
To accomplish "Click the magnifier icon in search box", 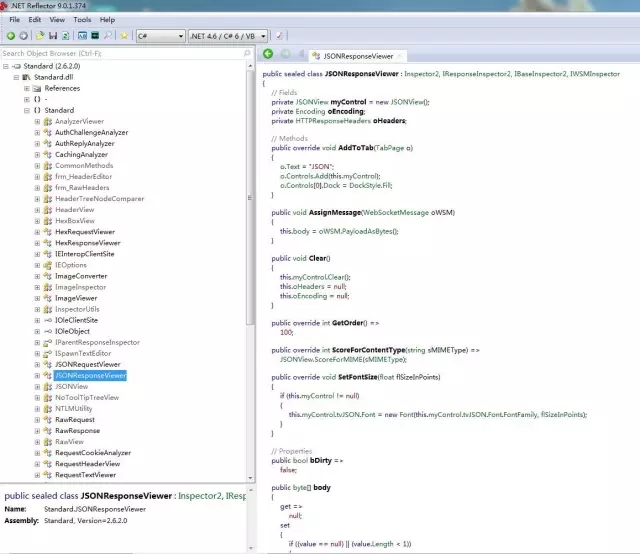I will 247,53.
